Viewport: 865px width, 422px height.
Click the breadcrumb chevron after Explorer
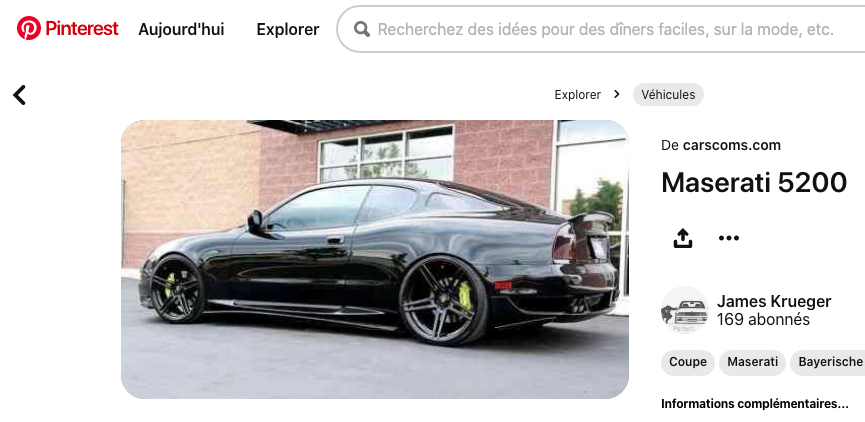point(617,94)
